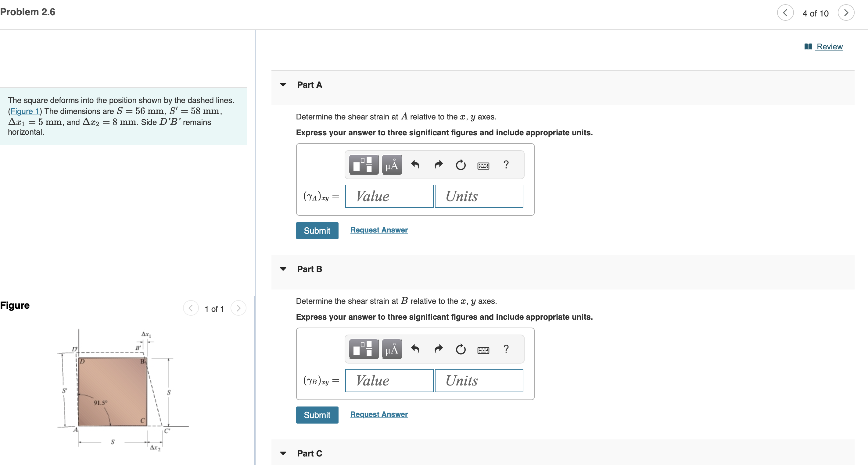The width and height of the screenshot is (868, 465).
Task: Click the templates icon in Part A toolbar
Action: click(x=364, y=165)
